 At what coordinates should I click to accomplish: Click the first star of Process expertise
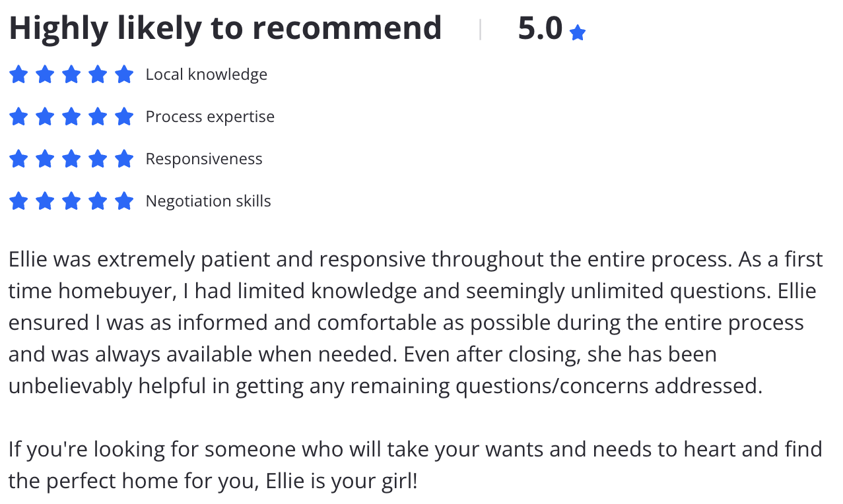18,117
